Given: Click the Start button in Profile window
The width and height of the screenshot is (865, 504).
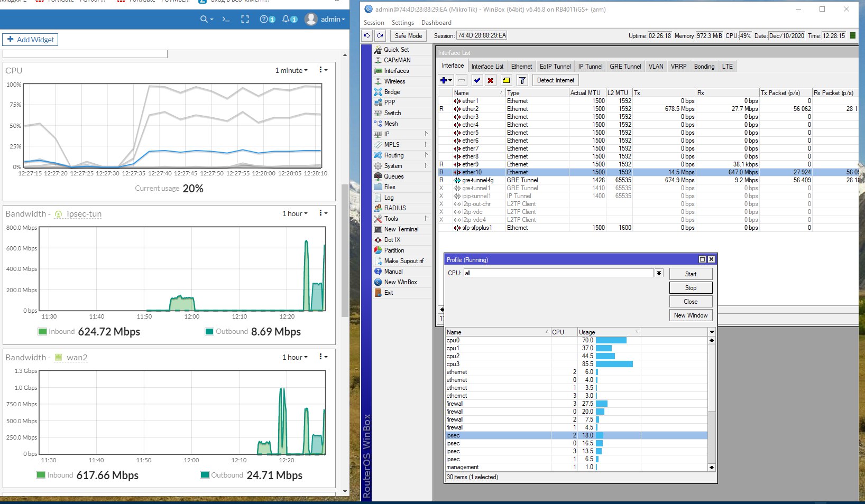Looking at the screenshot, I should point(691,274).
